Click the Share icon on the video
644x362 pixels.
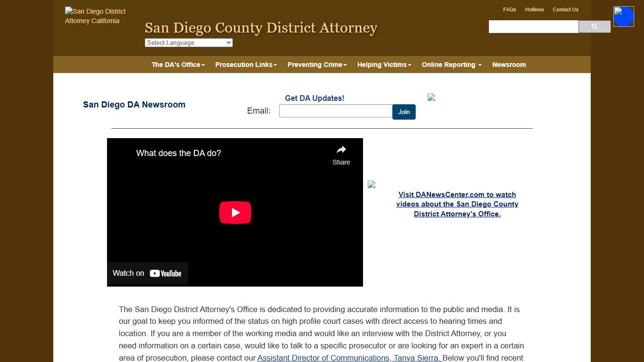click(341, 149)
